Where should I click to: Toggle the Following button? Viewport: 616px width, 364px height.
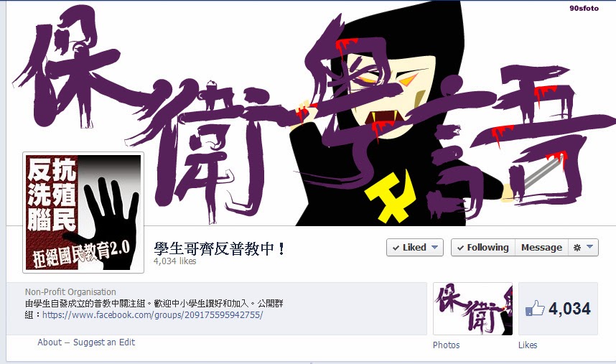tap(483, 248)
